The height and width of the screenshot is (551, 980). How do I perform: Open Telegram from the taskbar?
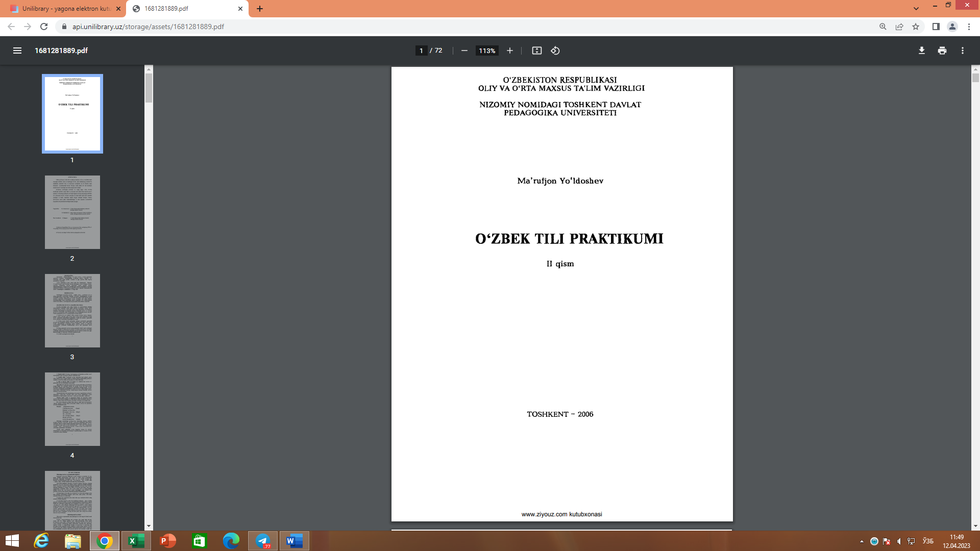coord(263,541)
